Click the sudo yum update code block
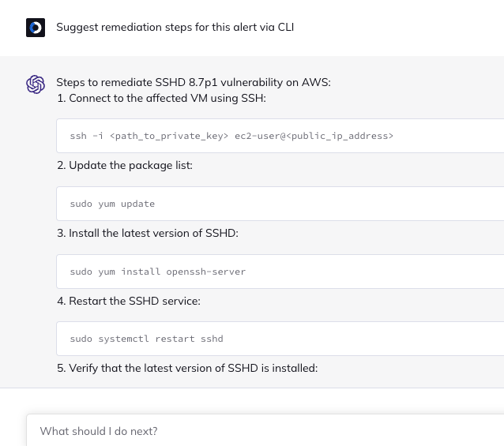The image size is (504, 446). pos(280,204)
